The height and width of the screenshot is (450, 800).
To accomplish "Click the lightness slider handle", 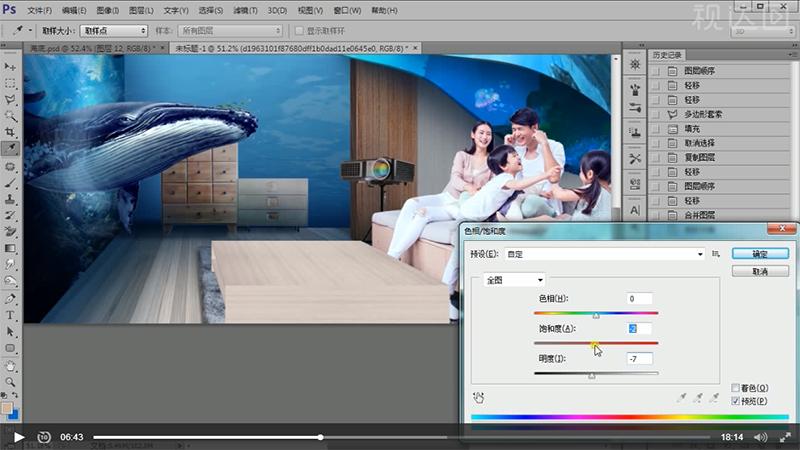I will pyautogui.click(x=591, y=376).
